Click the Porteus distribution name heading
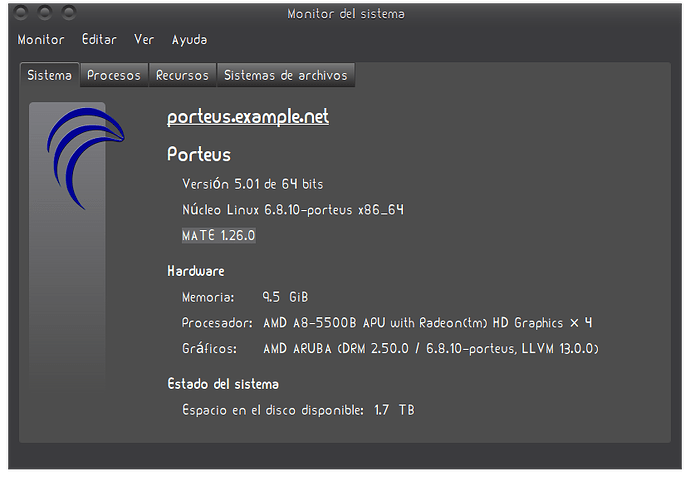This screenshot has height=485, width=690. pyautogui.click(x=199, y=154)
